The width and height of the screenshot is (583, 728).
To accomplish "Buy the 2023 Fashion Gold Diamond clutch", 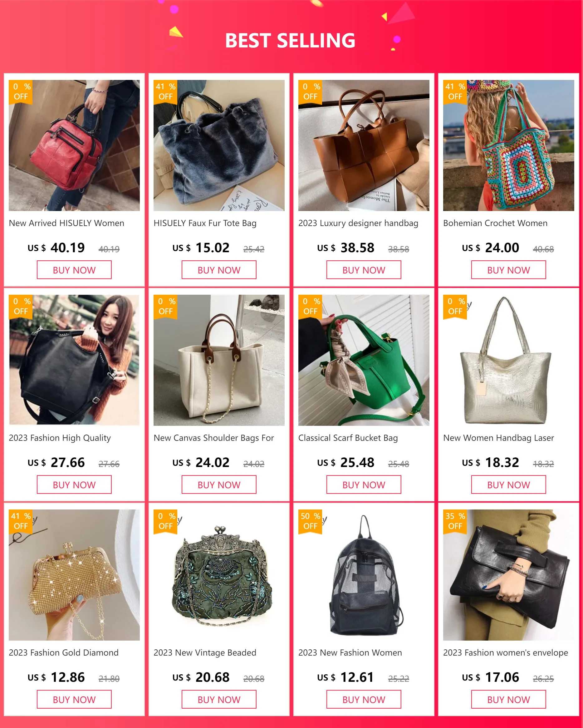I will point(74,699).
